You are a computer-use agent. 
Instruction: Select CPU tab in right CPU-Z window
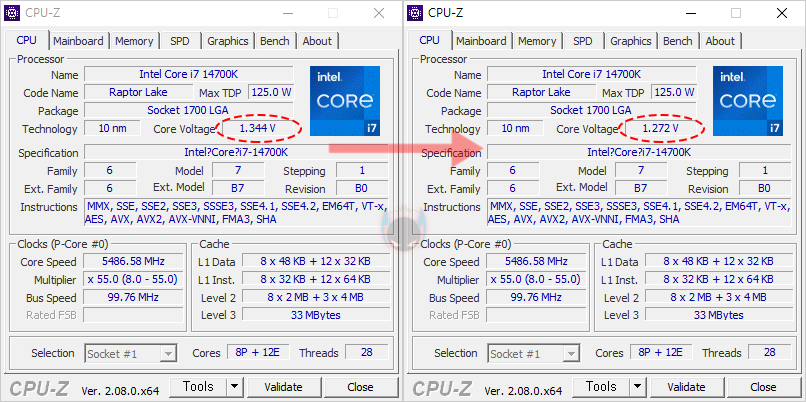[x=429, y=40]
